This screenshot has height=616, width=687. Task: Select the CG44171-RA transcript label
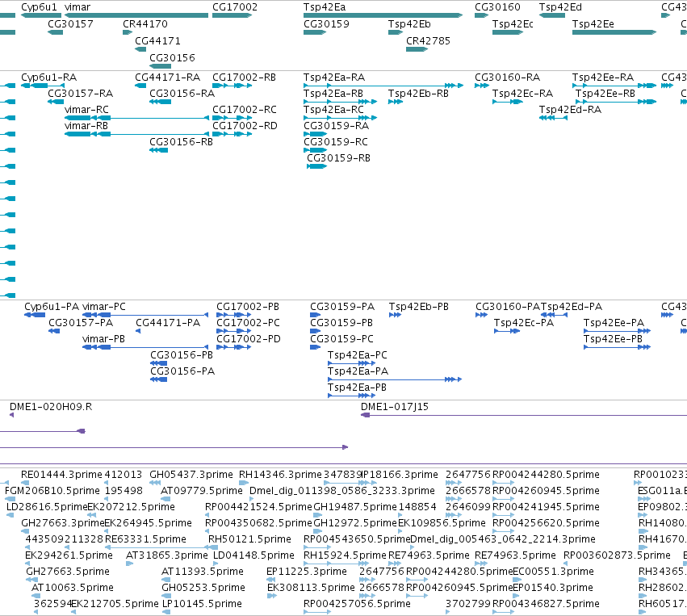point(167,78)
